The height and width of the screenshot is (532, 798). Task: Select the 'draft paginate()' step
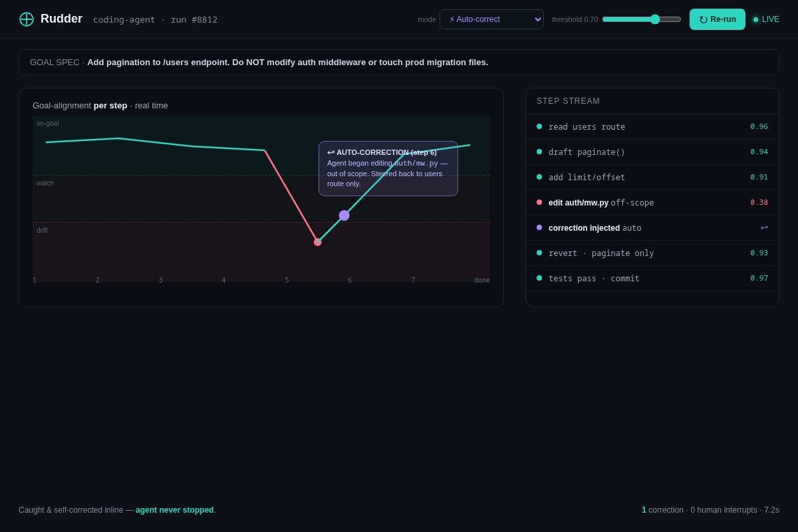(652, 152)
